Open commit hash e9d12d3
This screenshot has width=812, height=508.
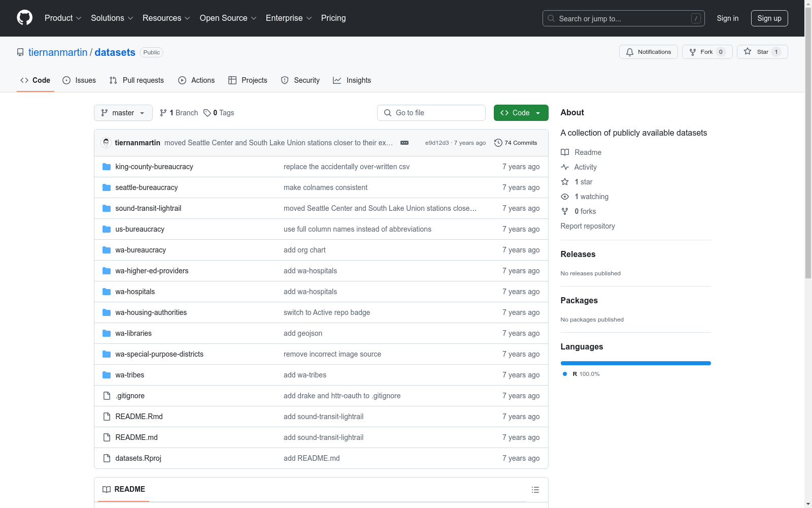[437, 143]
